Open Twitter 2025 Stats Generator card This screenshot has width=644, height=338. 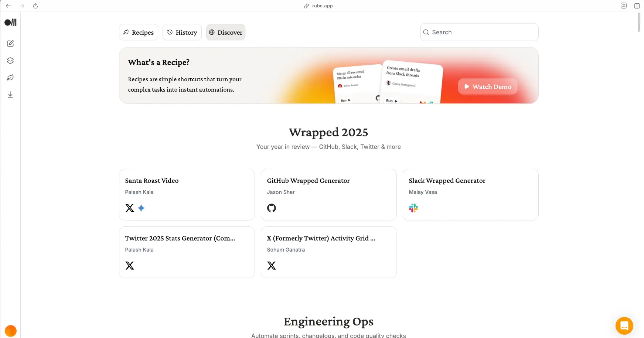[x=187, y=252]
